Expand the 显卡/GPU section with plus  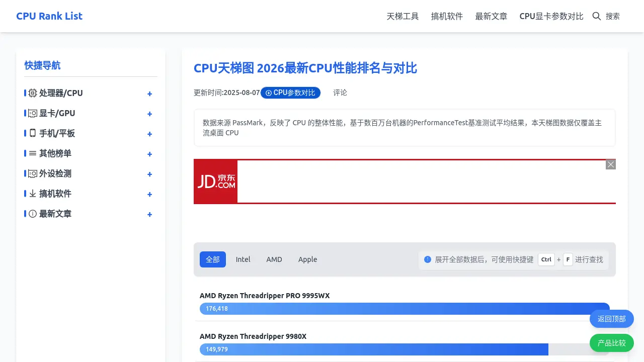click(149, 114)
